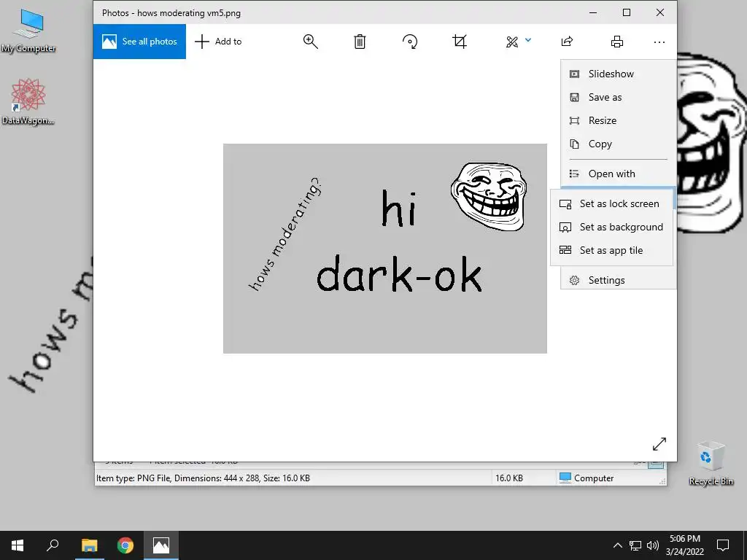This screenshot has height=560, width=747.
Task: Select My Computer desktop icon
Action: pyautogui.click(x=28, y=31)
